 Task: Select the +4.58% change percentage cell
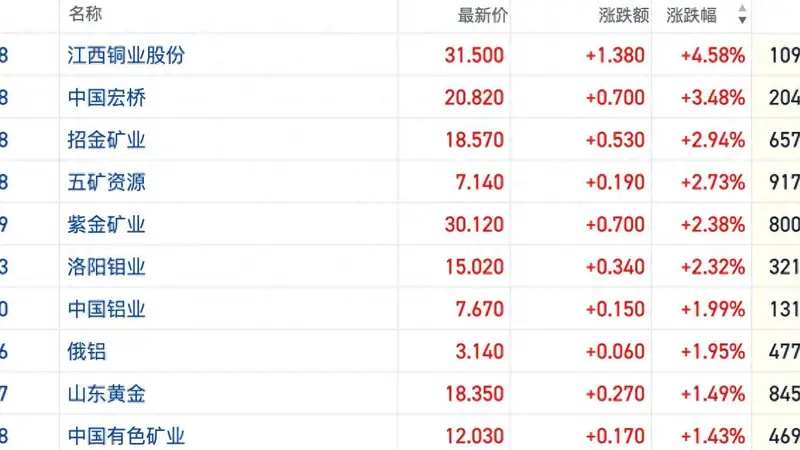[713, 55]
